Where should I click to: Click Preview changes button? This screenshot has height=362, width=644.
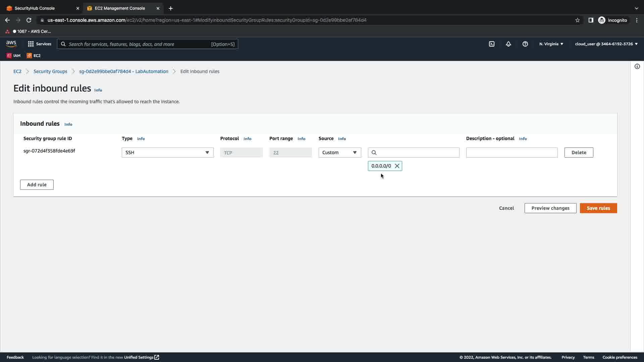tap(550, 208)
